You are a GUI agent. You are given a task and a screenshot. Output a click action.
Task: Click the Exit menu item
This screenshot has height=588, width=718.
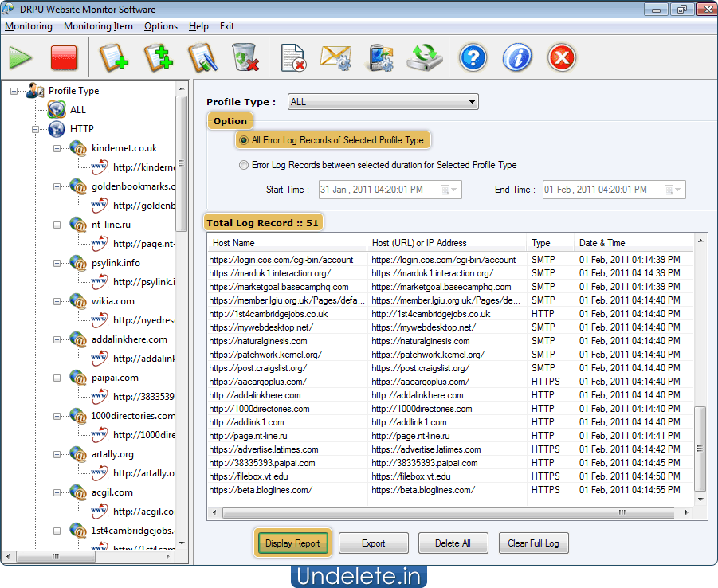(x=226, y=26)
